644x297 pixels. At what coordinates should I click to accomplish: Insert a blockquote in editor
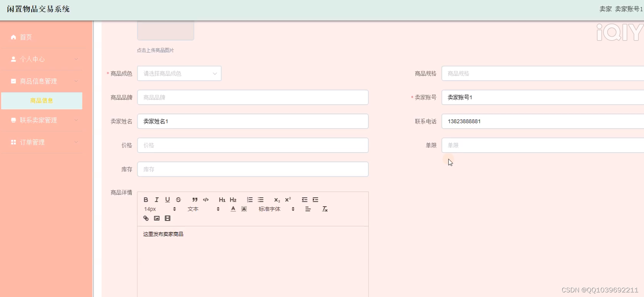(x=195, y=200)
